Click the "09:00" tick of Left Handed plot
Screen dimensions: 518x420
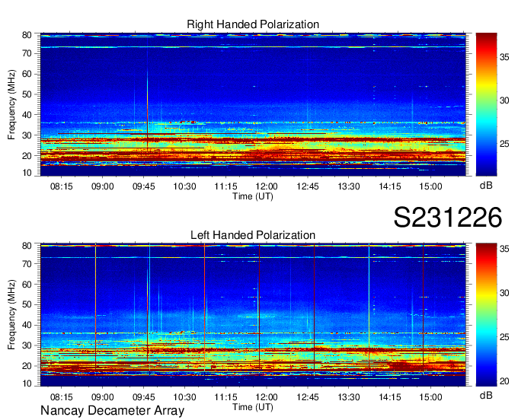(x=102, y=397)
